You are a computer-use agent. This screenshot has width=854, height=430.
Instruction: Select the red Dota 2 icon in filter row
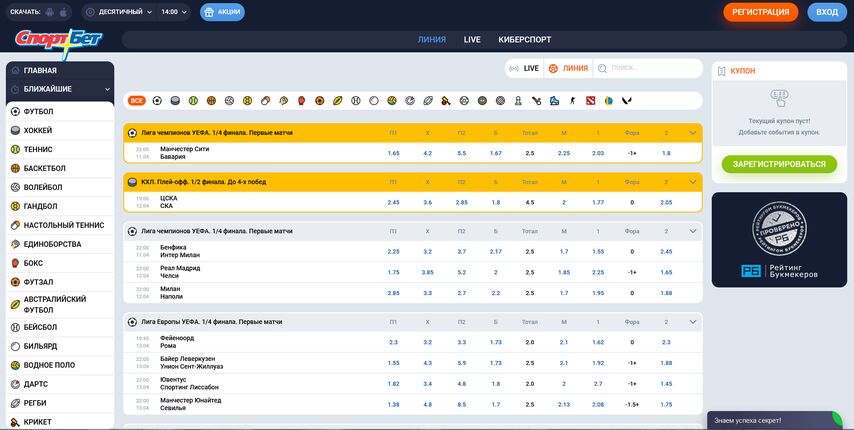(590, 101)
